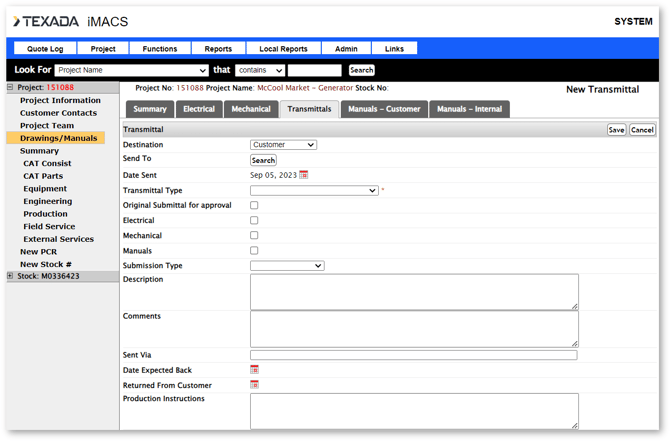Viewport: 670px width, 441px height.
Task: Collapse the Project 151088 tree node
Action: point(11,88)
